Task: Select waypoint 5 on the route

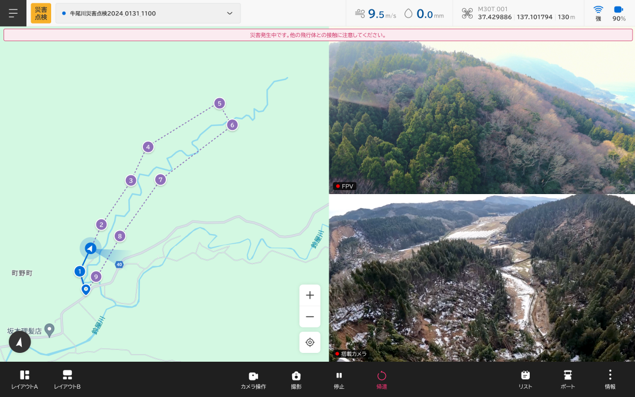Action: (x=219, y=103)
